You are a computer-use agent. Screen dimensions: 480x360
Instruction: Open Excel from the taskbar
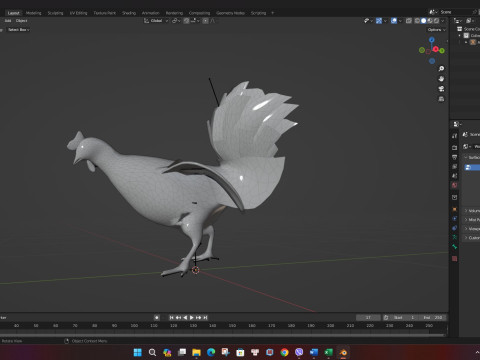click(328, 352)
